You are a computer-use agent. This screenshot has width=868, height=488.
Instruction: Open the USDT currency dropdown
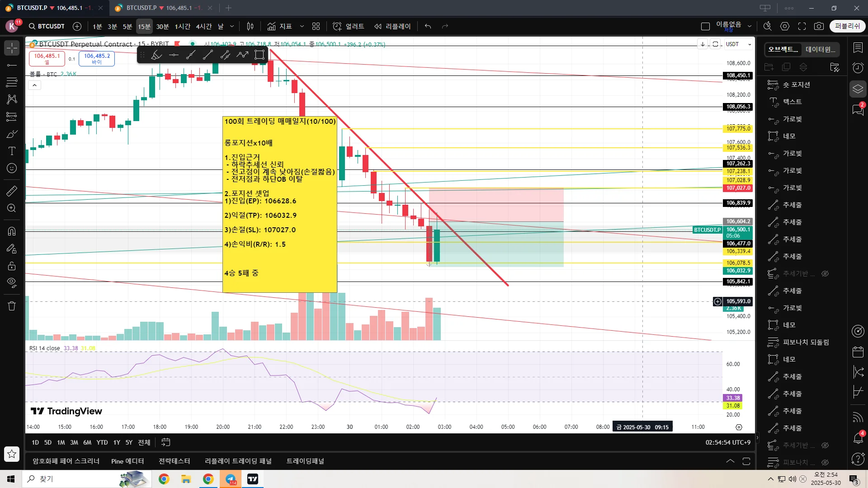coord(739,44)
